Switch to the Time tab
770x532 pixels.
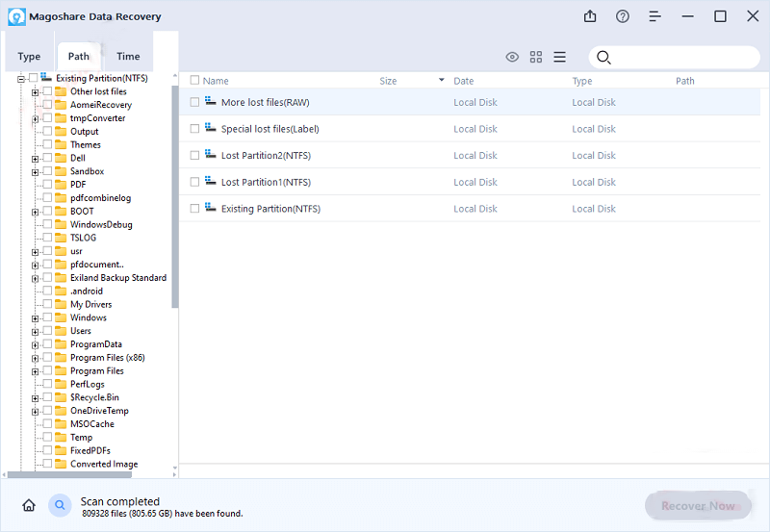128,57
